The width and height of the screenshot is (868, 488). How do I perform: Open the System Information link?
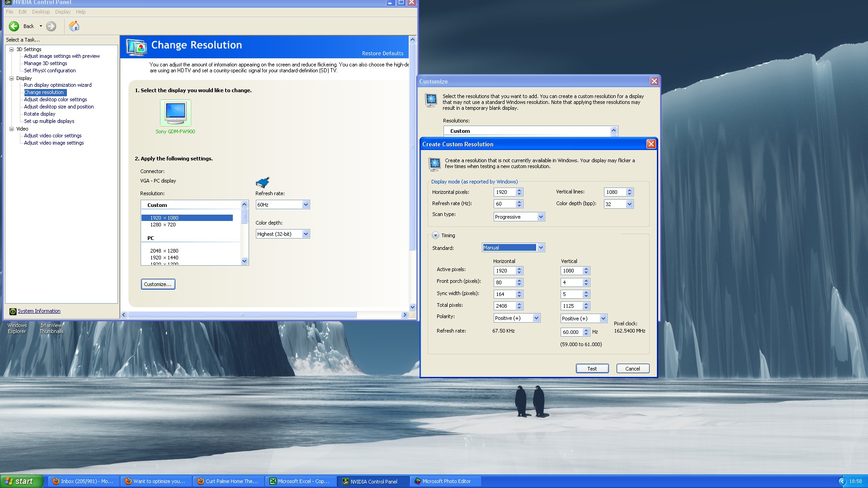[x=39, y=311]
